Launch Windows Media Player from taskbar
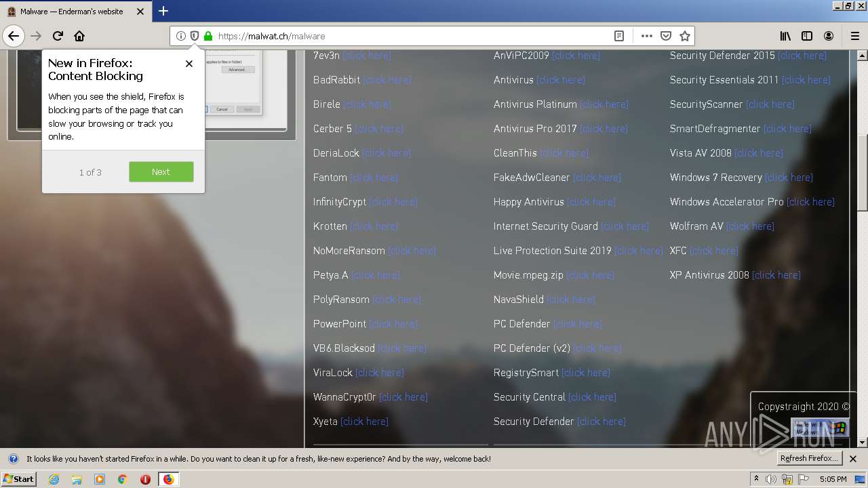Image resolution: width=868 pixels, height=488 pixels. point(100,479)
